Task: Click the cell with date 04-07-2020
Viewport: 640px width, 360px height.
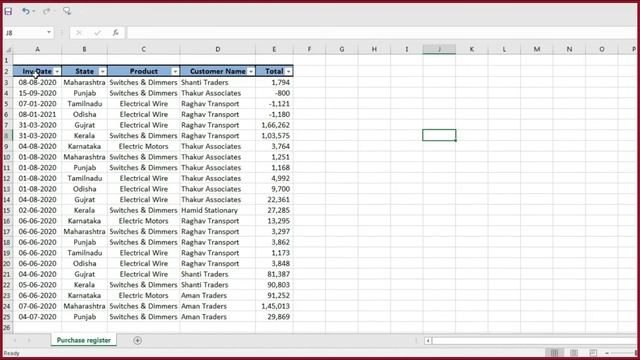Action: tap(37, 317)
